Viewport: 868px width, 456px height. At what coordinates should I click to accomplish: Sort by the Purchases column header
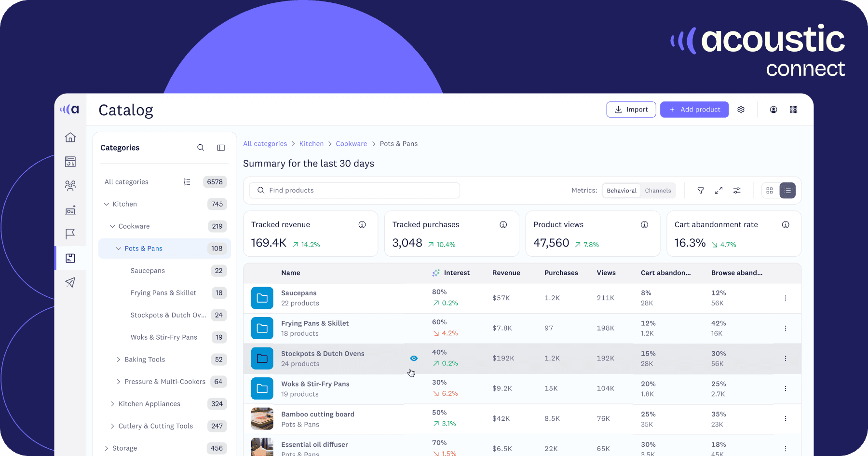point(561,273)
